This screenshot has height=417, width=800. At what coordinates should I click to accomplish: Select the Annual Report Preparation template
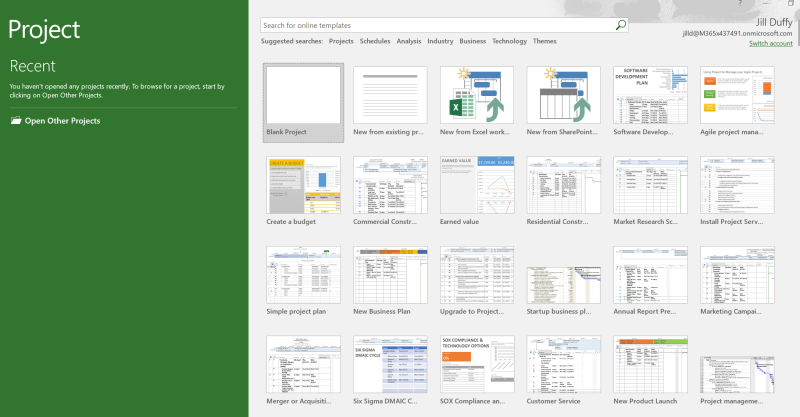651,275
